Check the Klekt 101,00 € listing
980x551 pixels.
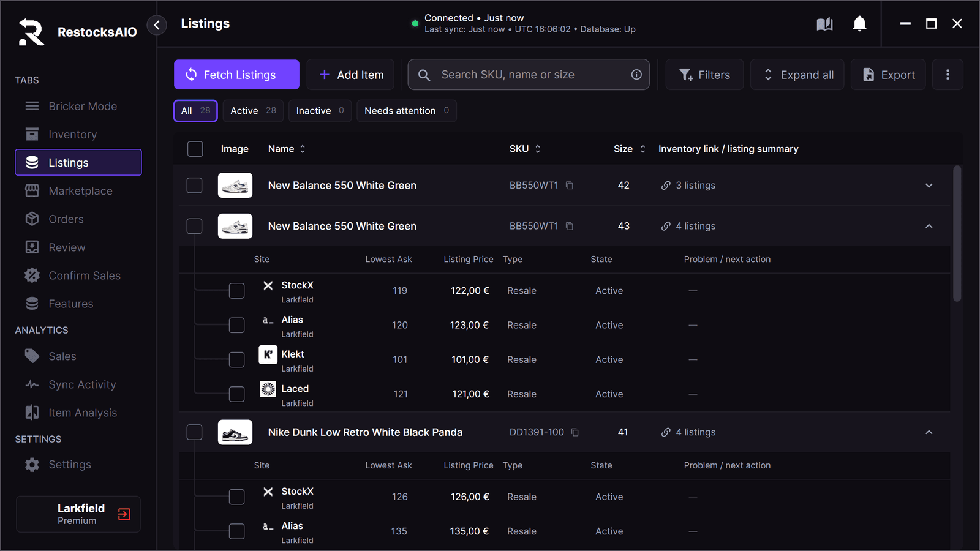point(236,360)
